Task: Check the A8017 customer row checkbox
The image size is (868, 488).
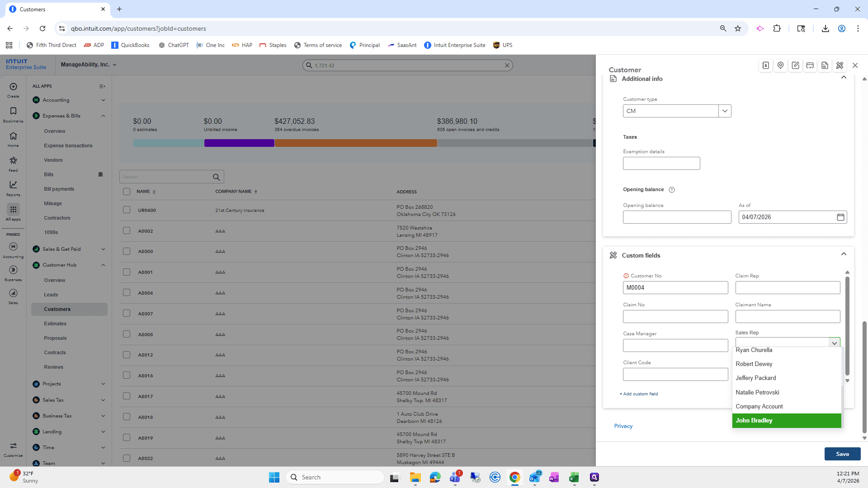Action: [x=127, y=396]
